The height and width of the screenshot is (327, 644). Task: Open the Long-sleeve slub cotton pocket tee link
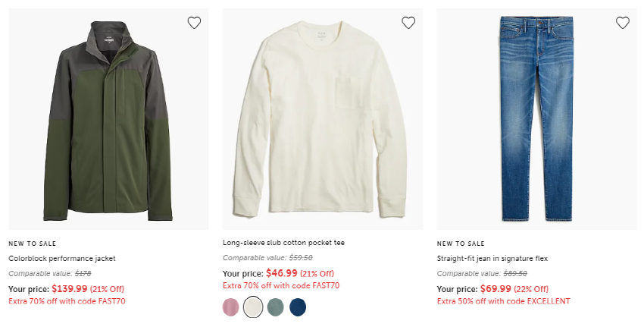tap(283, 243)
